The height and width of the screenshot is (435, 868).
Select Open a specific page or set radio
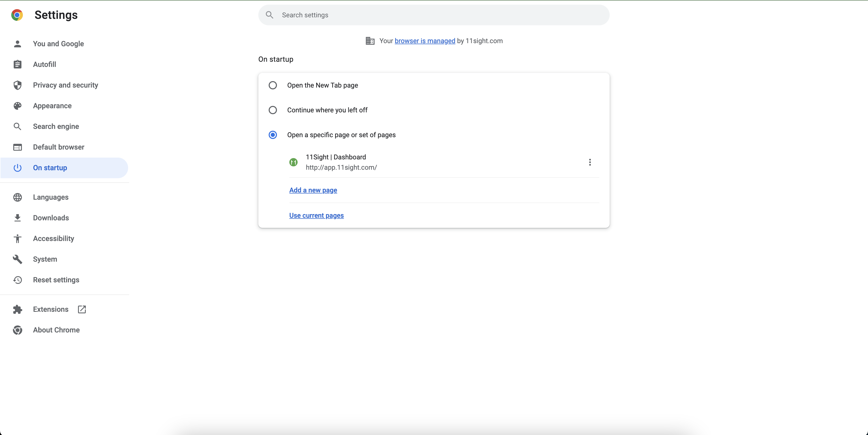tap(273, 135)
